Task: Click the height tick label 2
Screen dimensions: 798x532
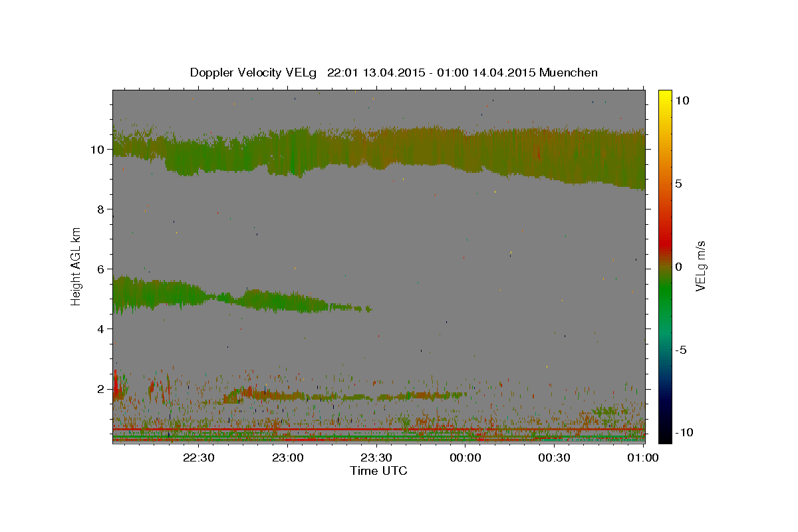Action: [x=101, y=389]
